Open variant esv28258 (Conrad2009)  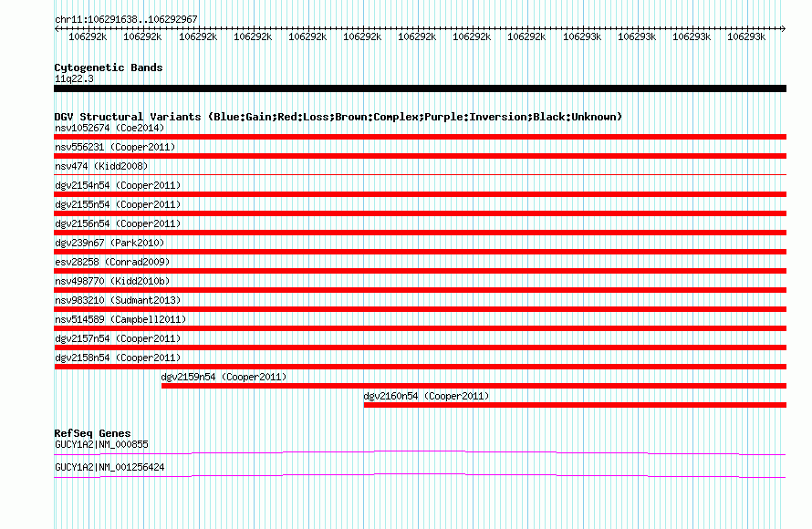(112, 262)
